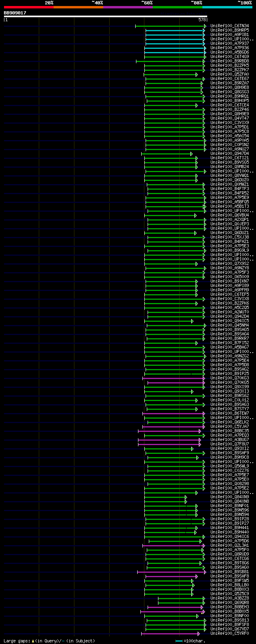Click hit label UniRef100_A7P5C8
Screen dimensions: 256x644
tap(230, 132)
